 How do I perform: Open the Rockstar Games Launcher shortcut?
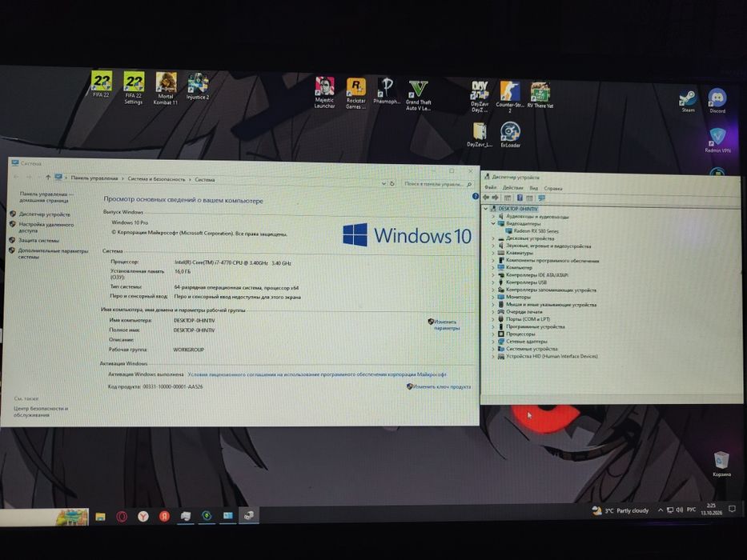tap(355, 94)
